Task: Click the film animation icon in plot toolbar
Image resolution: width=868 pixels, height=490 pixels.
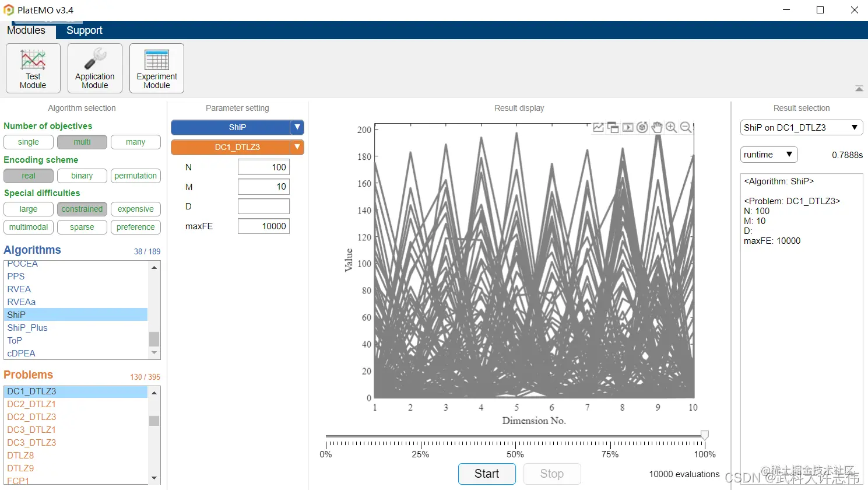Action: click(628, 127)
